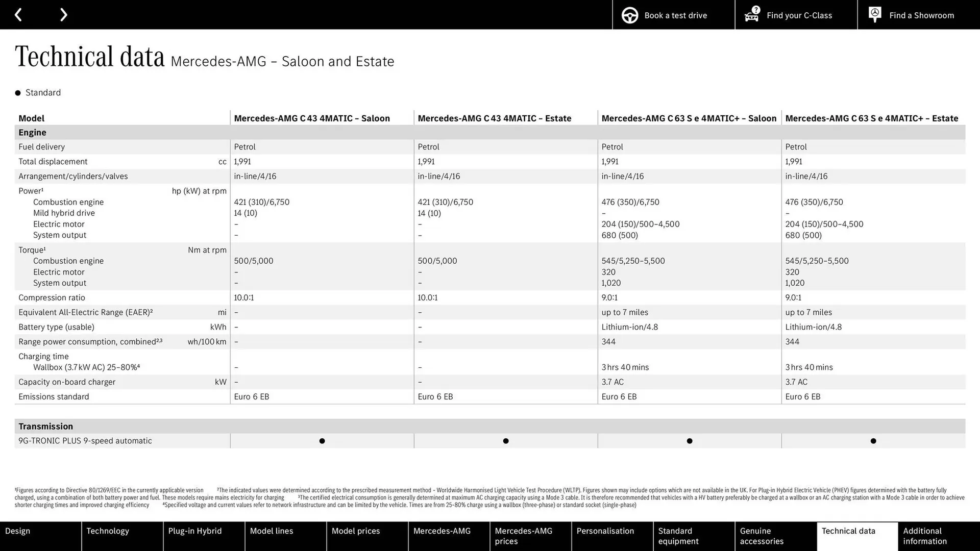
Task: Switch to the Design tab
Action: click(17, 531)
